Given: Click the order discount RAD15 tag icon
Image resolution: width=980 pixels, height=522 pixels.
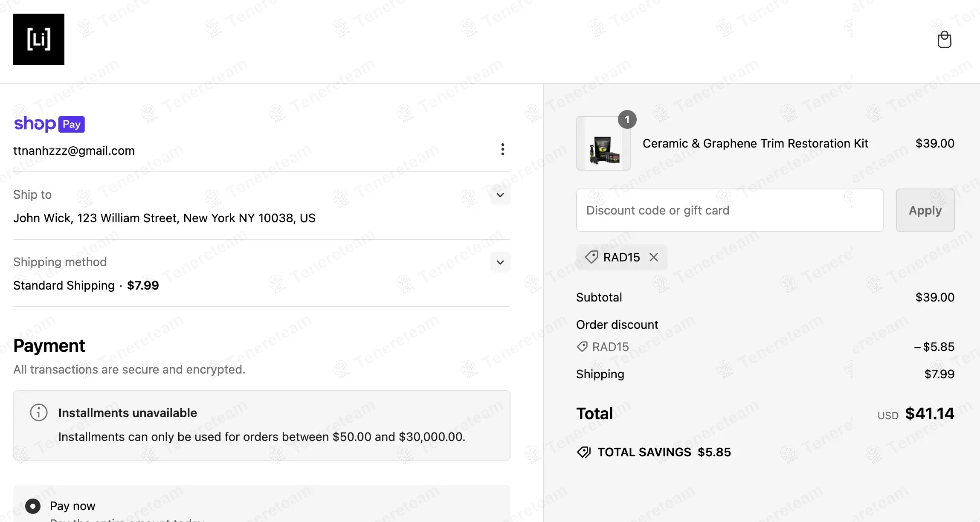Looking at the screenshot, I should click(x=582, y=347).
